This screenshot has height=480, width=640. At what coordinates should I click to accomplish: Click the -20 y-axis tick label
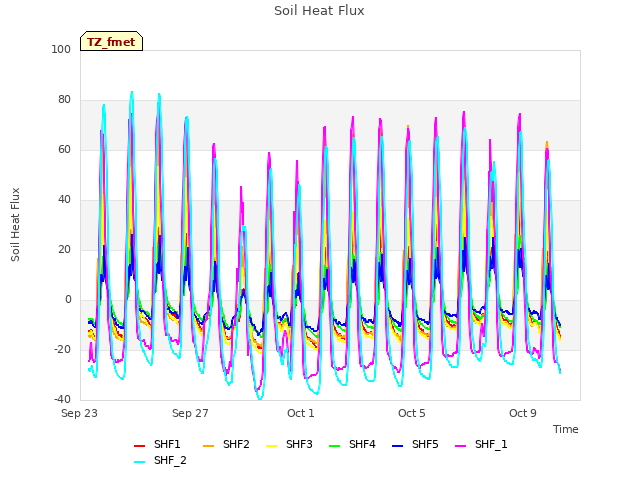62,350
